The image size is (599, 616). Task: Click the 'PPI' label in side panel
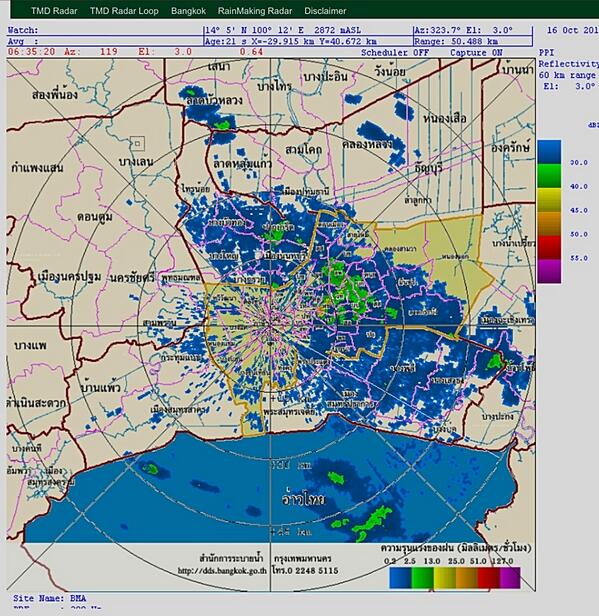coord(546,53)
